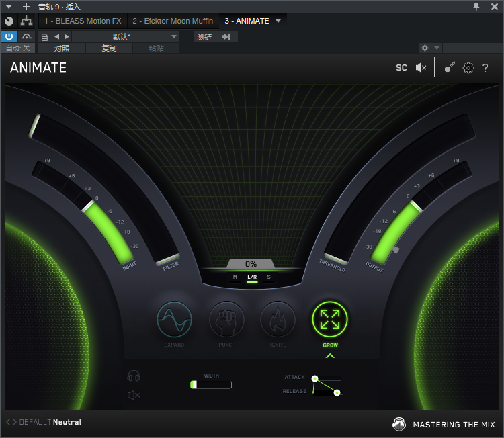Open the help question mark
The width and height of the screenshot is (504, 438).
(485, 68)
